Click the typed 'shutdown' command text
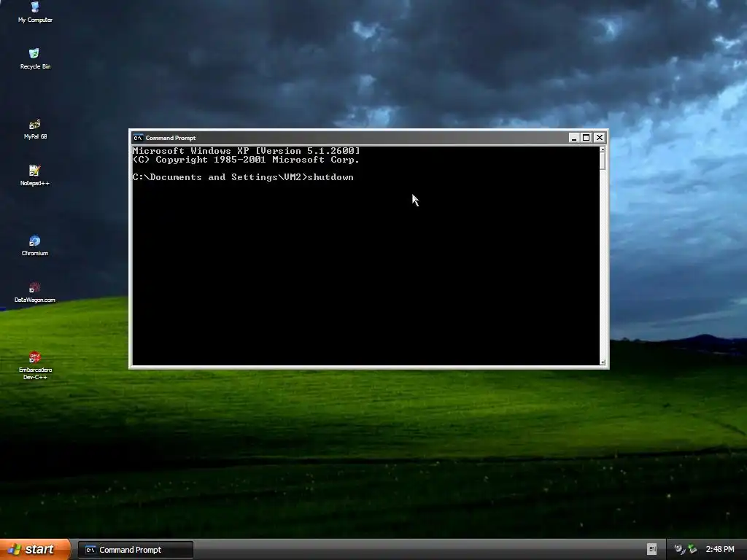 [330, 177]
